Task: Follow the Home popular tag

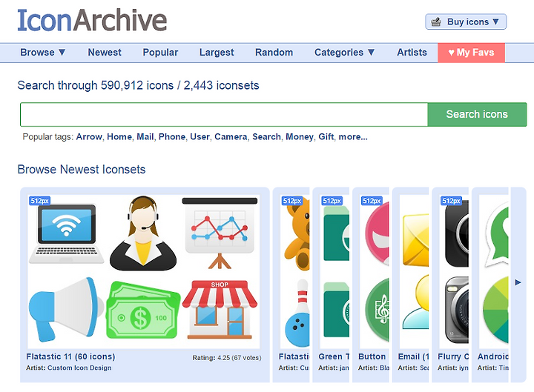Action: 119,137
